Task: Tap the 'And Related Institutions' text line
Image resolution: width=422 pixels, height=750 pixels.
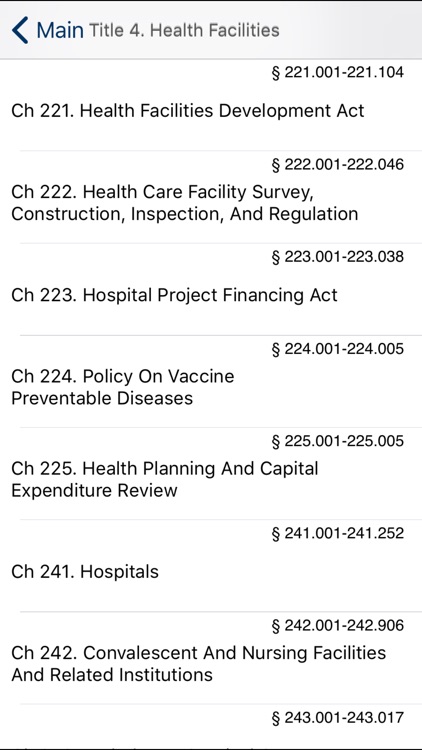Action: pos(112,675)
